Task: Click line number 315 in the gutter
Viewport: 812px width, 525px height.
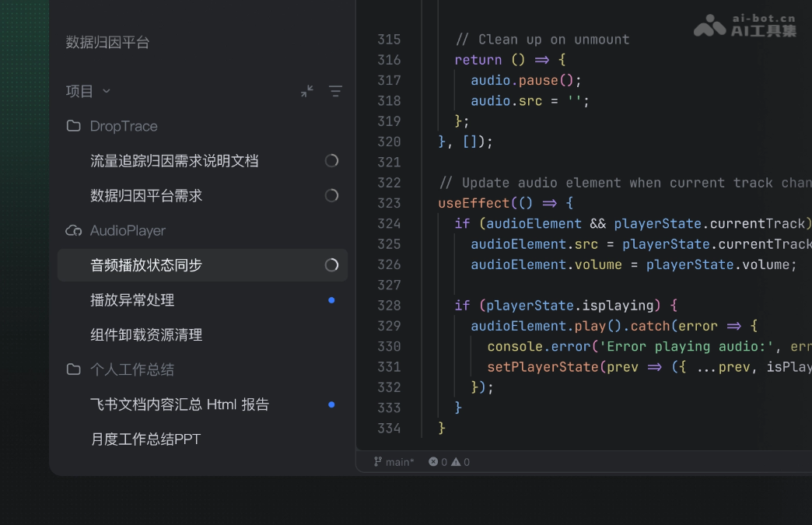Action: pyautogui.click(x=389, y=40)
